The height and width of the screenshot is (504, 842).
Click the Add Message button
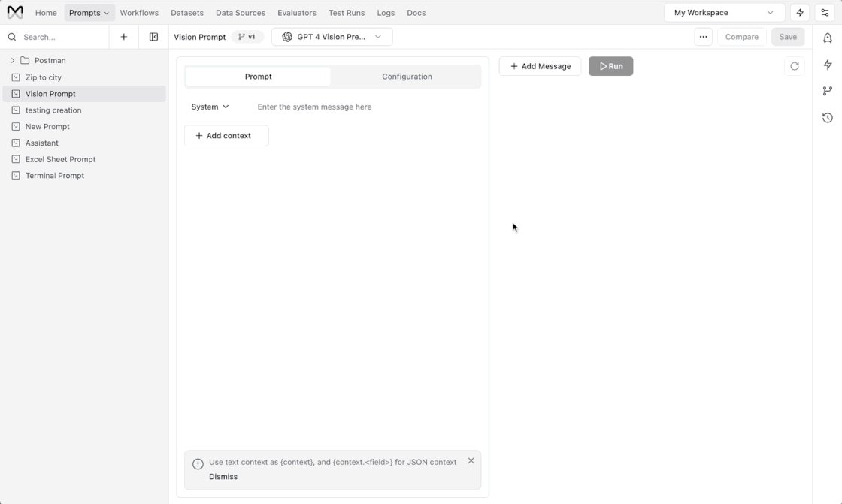(540, 66)
